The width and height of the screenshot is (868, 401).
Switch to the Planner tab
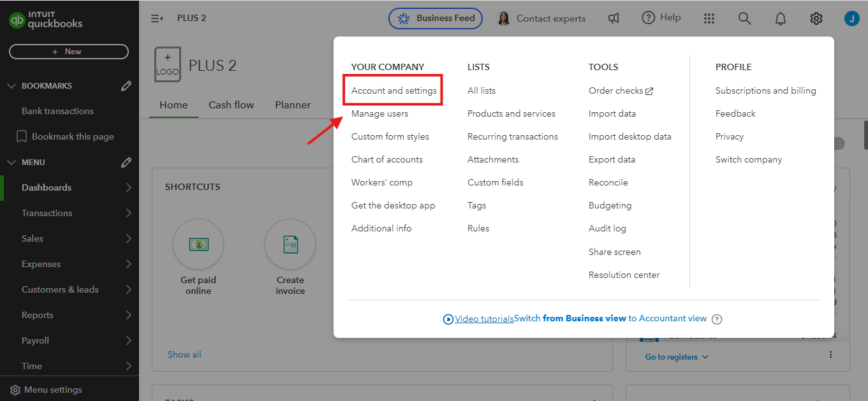pos(293,105)
